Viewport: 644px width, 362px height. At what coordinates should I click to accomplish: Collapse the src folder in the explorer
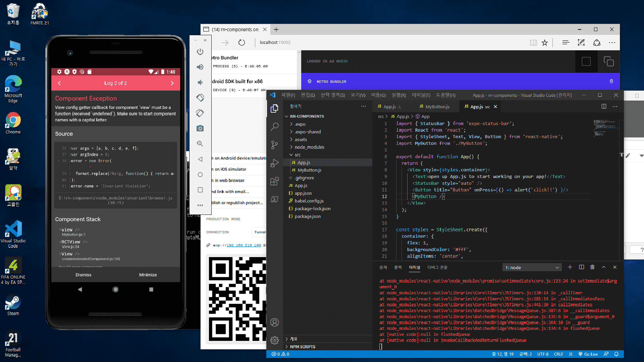point(297,155)
